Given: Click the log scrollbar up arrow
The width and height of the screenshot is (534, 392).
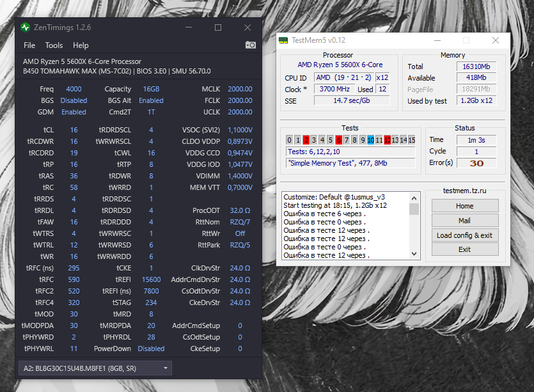Looking at the screenshot, I should tap(414, 198).
